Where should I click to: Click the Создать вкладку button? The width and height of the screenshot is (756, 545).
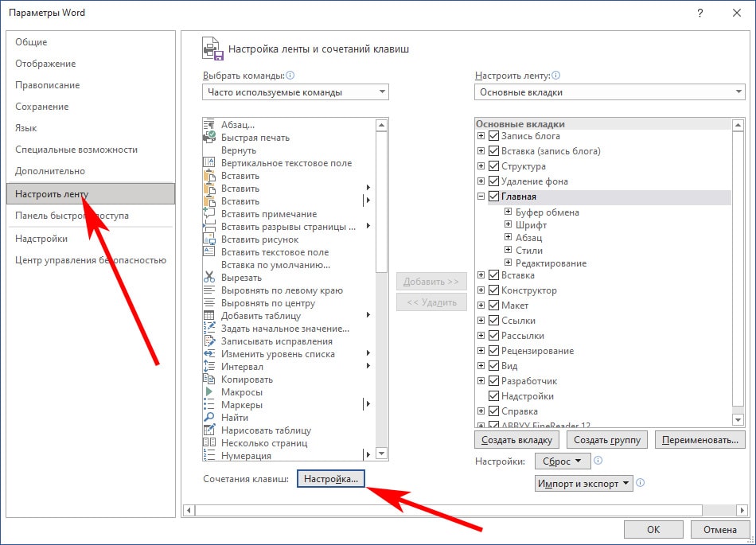[516, 440]
